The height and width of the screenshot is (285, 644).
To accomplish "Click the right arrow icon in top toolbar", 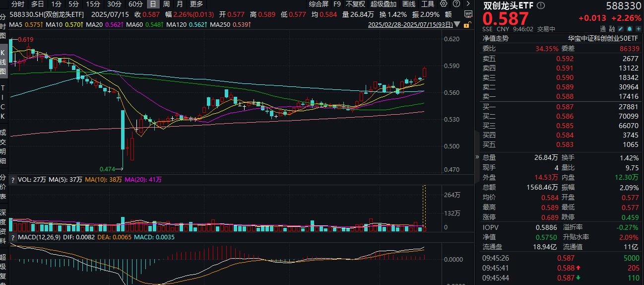I will 468,3.
